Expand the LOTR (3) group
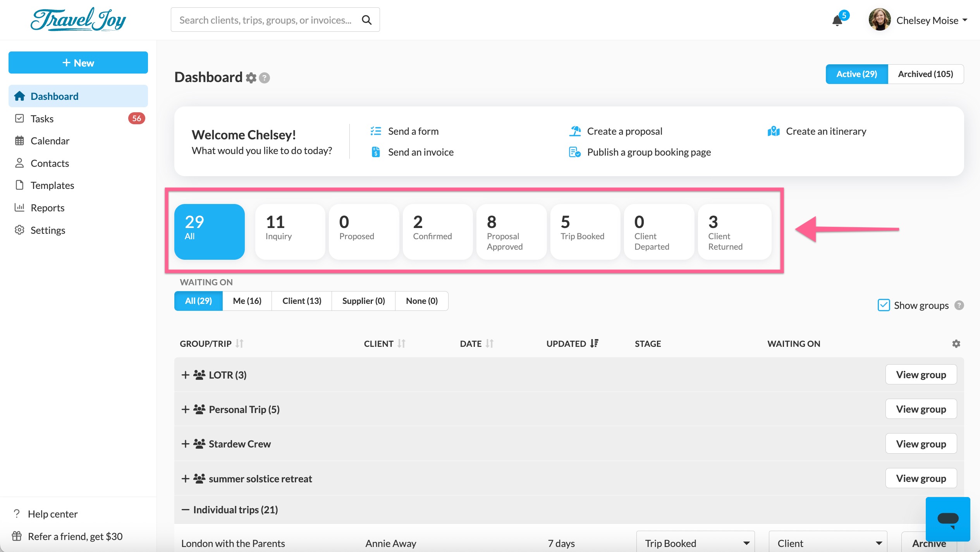 point(186,375)
